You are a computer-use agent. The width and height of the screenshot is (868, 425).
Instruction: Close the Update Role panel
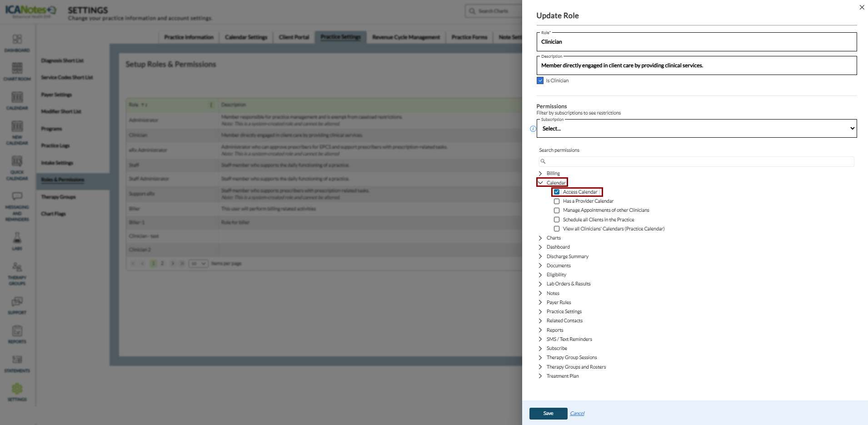[x=862, y=7]
